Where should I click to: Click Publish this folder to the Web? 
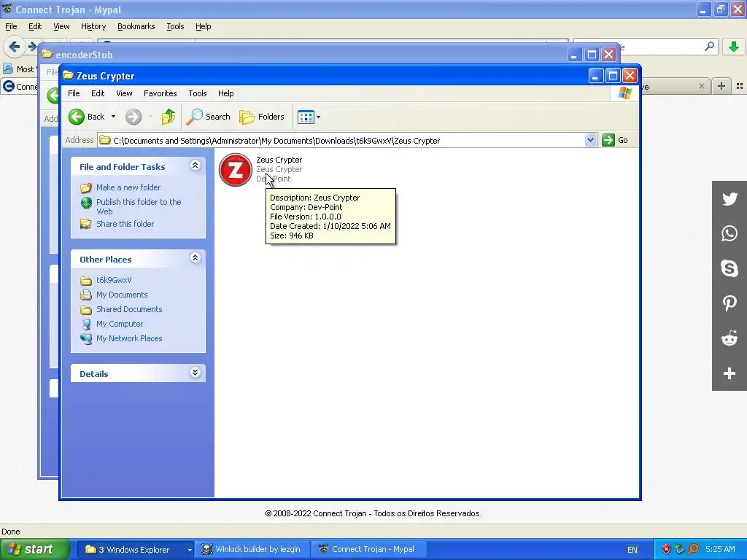pyautogui.click(x=139, y=206)
